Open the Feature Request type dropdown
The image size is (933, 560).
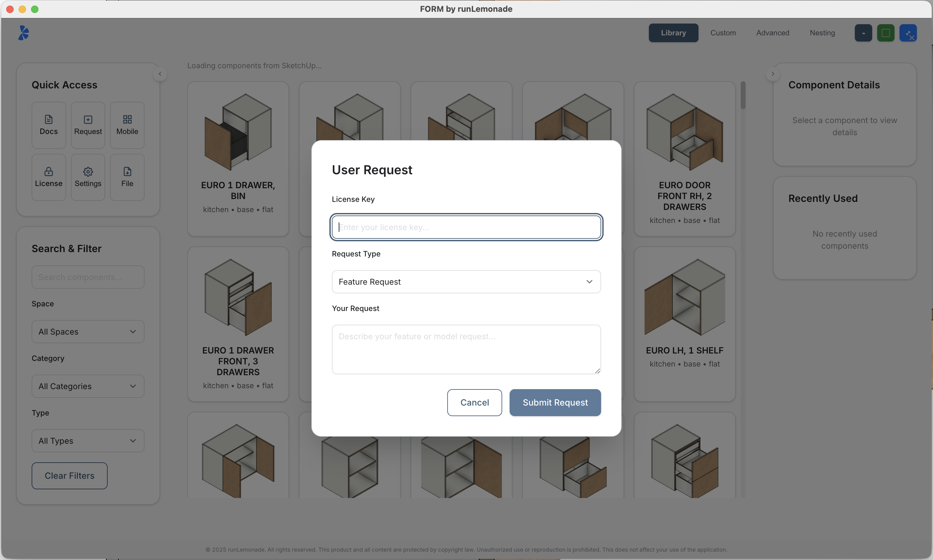(x=466, y=282)
